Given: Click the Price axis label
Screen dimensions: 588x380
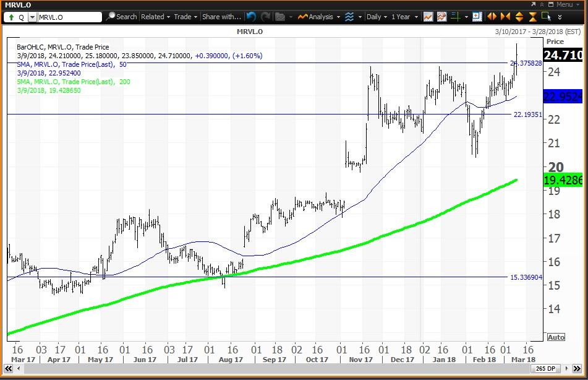Looking at the screenshot, I should tap(555, 41).
